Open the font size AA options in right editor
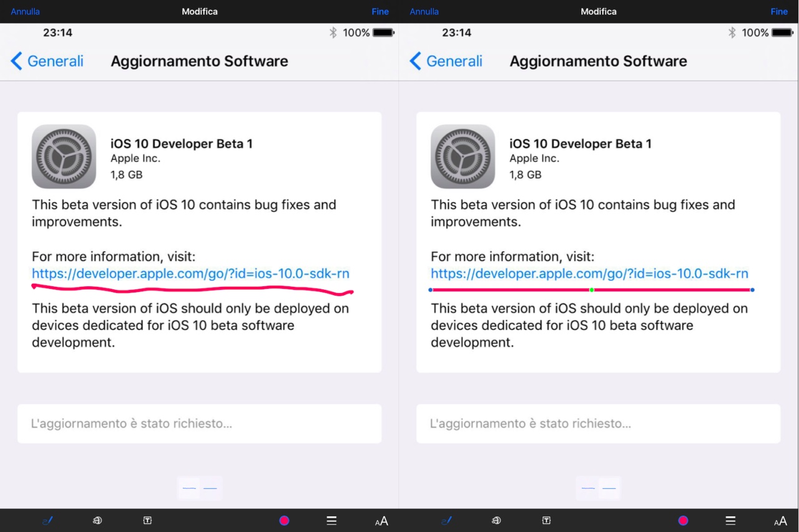 pos(780,521)
